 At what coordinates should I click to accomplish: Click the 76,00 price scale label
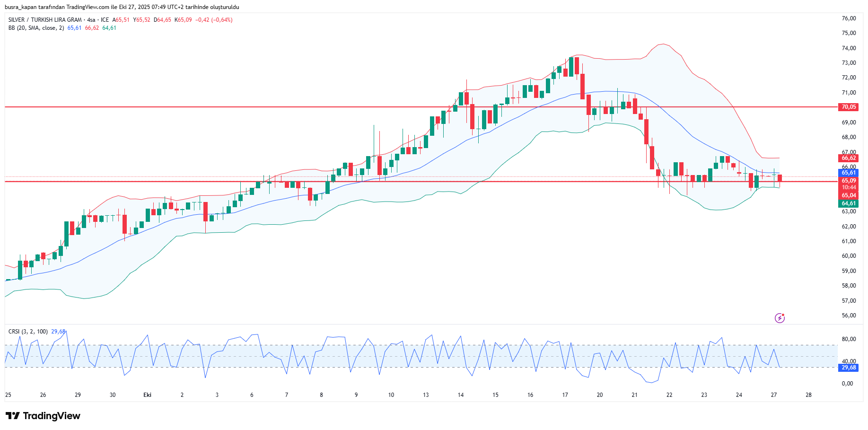pyautogui.click(x=849, y=18)
